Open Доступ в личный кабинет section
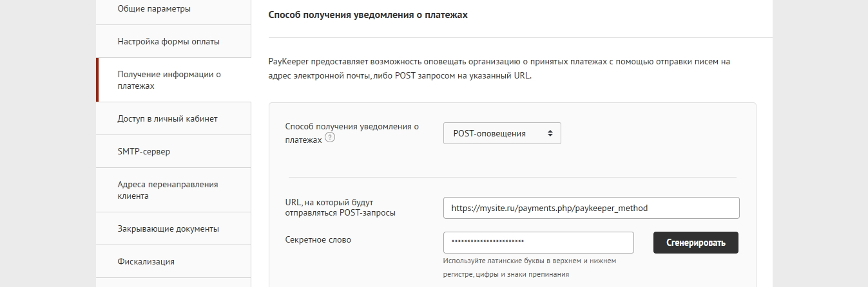 click(168, 119)
